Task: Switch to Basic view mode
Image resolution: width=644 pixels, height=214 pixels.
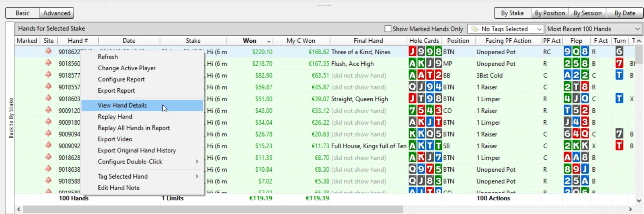Action: (22, 13)
